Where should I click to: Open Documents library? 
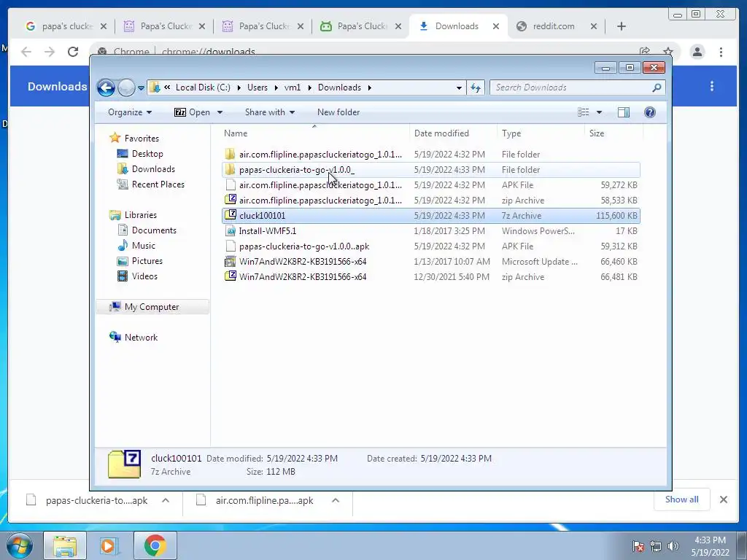tap(154, 230)
